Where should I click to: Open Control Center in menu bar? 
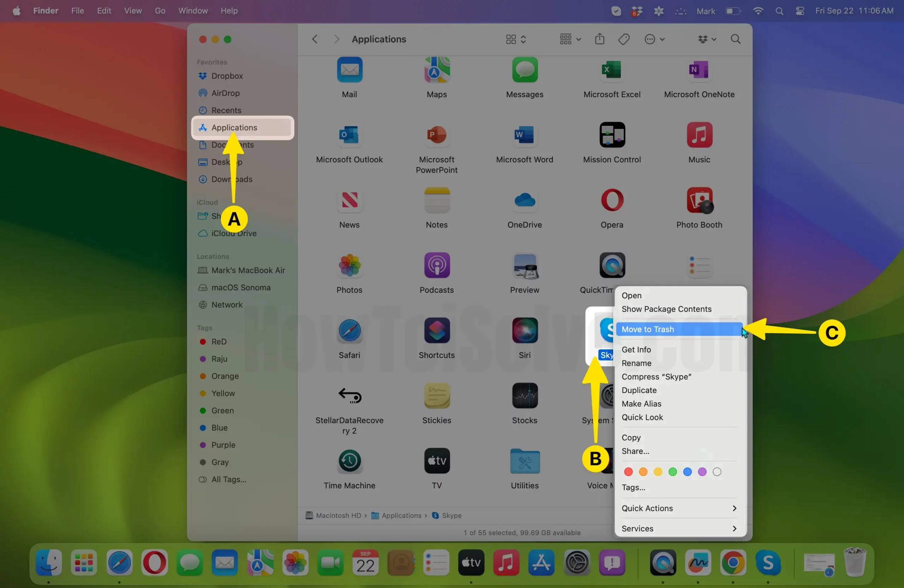click(799, 11)
